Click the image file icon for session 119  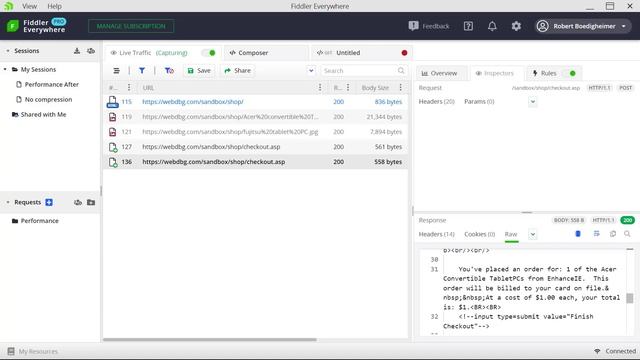tap(113, 117)
